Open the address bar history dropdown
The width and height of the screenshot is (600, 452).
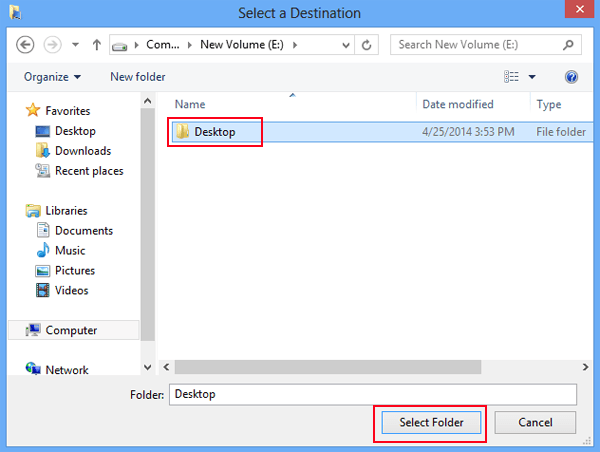pyautogui.click(x=346, y=45)
